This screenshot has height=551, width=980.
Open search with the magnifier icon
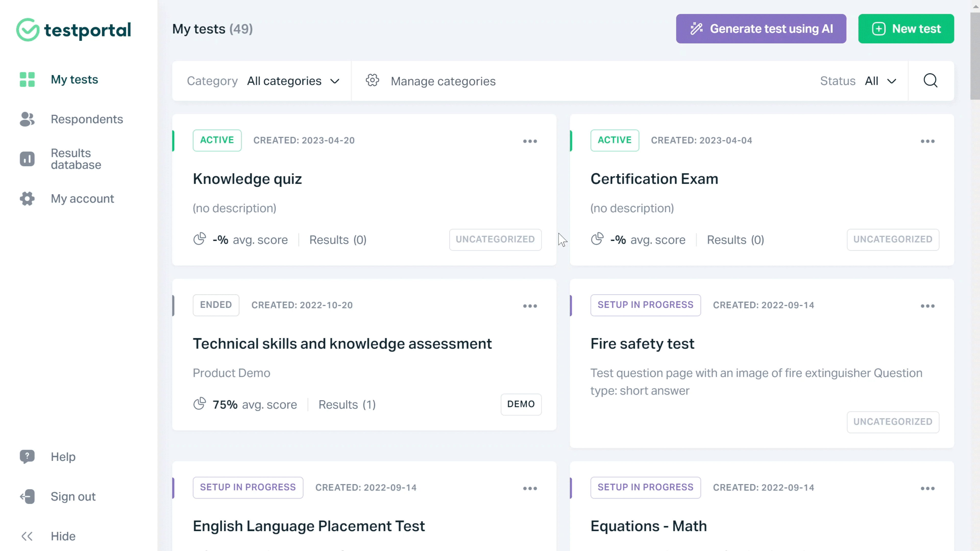(x=930, y=81)
